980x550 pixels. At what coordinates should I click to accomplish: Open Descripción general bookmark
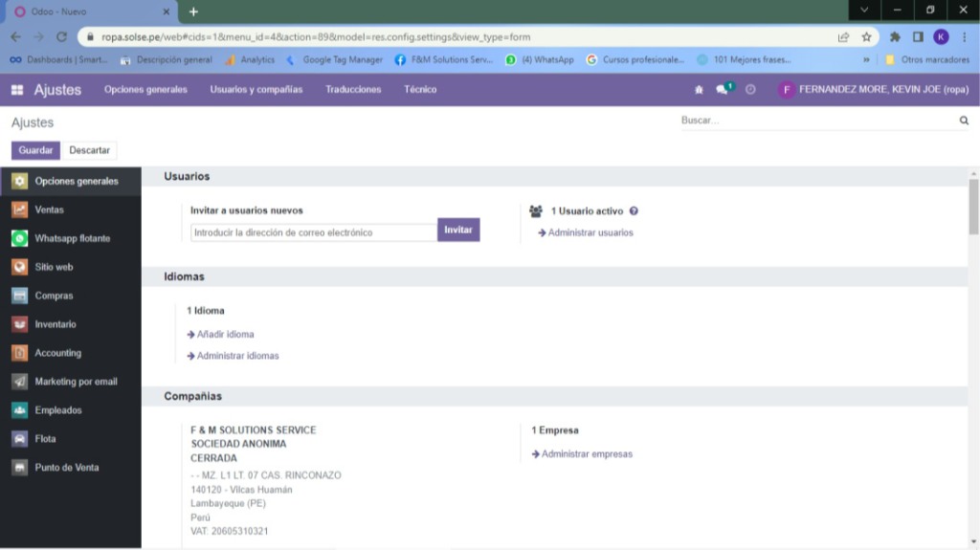(x=167, y=60)
